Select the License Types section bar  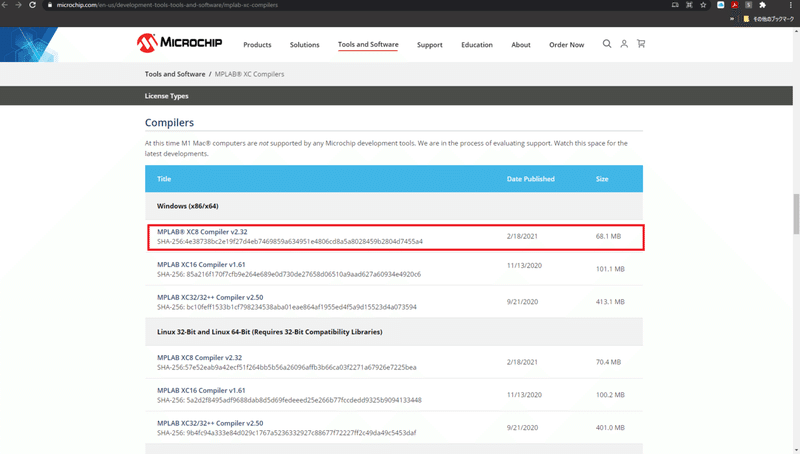coord(396,96)
